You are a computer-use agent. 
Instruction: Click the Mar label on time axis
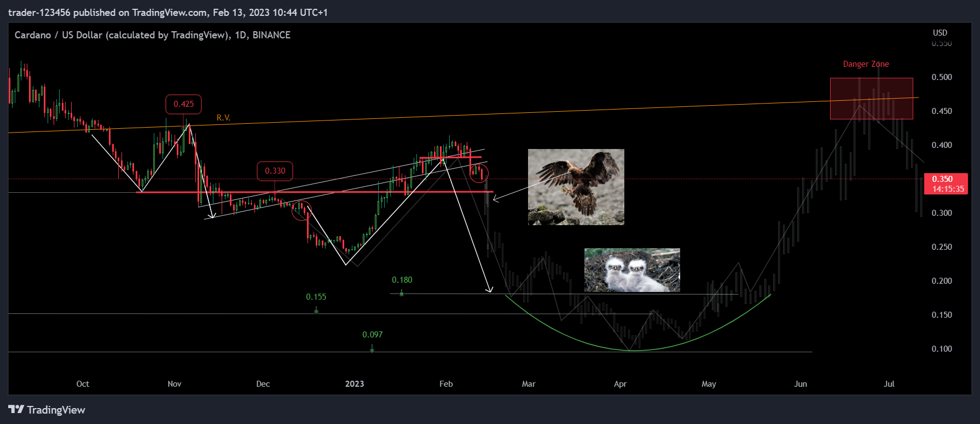[529, 384]
